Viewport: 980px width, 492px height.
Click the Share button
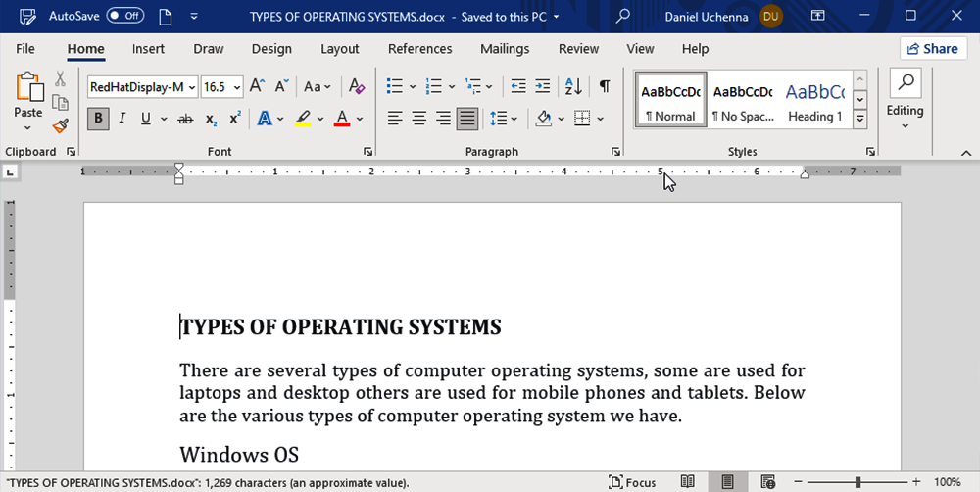[x=933, y=49]
